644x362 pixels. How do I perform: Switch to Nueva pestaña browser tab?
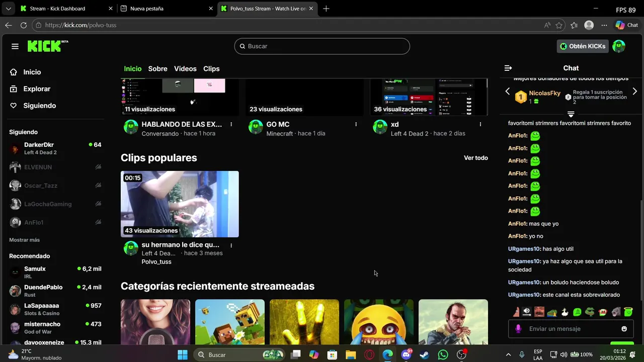(x=167, y=9)
